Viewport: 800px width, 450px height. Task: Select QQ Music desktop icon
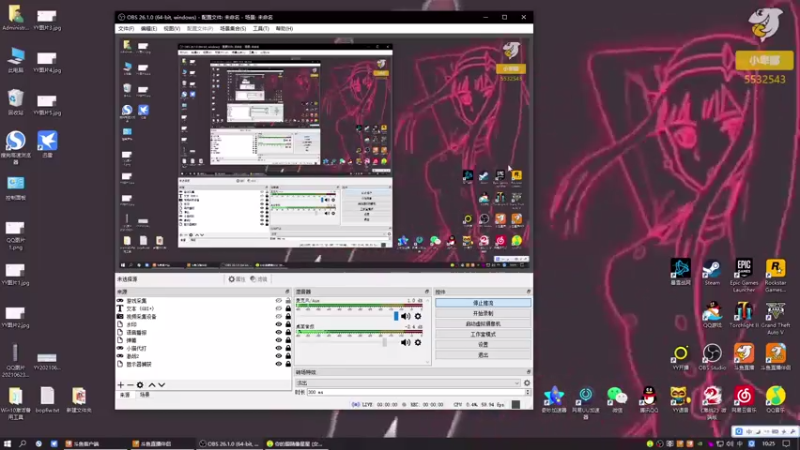[x=776, y=399]
